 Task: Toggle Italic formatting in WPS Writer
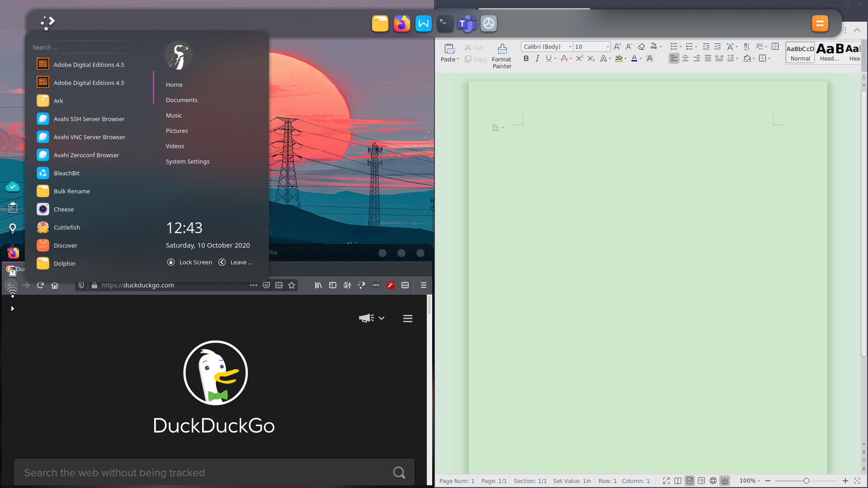tap(537, 58)
